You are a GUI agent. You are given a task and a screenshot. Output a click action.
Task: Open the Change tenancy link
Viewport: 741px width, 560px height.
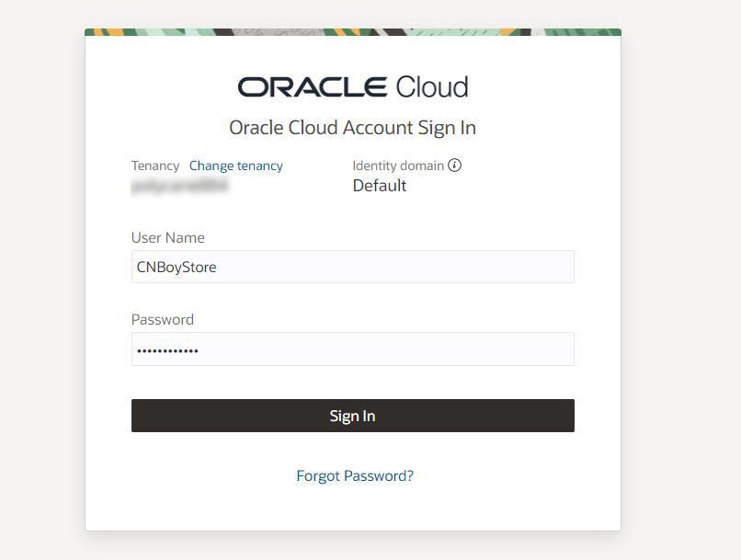tap(236, 166)
